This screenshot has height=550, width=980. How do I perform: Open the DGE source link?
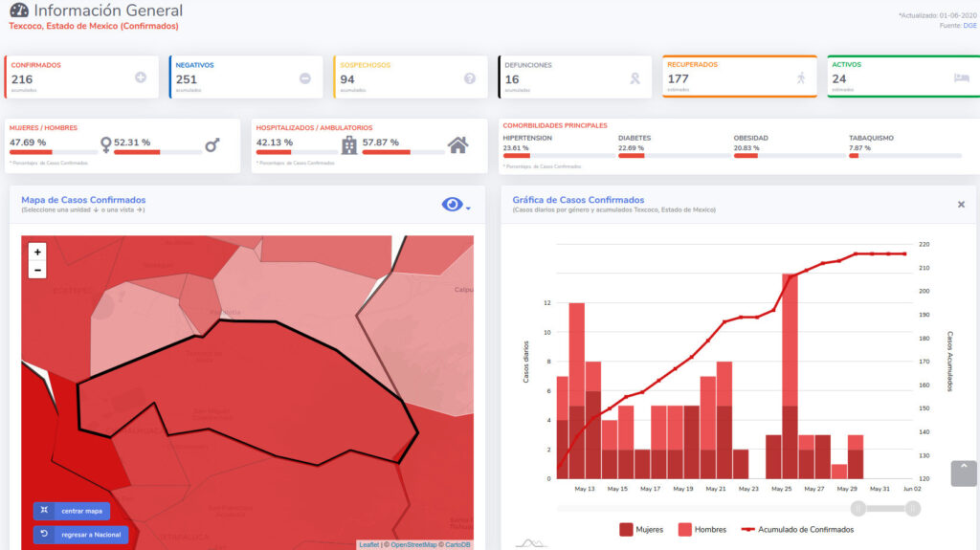tap(969, 26)
